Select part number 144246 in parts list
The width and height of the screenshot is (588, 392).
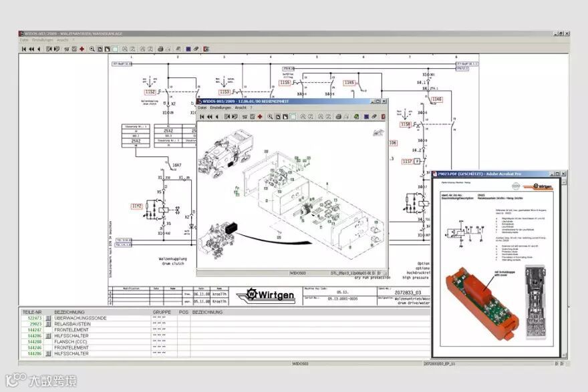35,348
